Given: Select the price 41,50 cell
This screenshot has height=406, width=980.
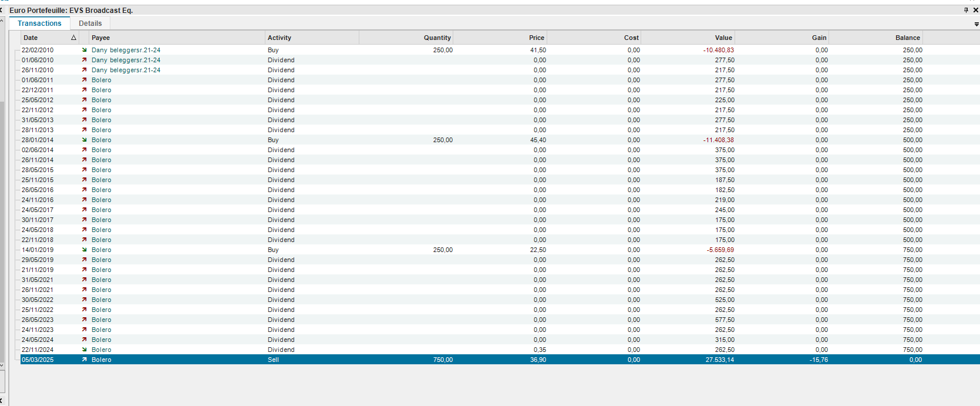Looking at the screenshot, I should point(538,50).
